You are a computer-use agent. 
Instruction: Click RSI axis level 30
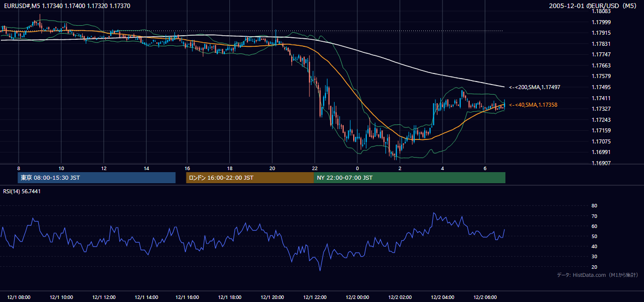tap(594, 257)
